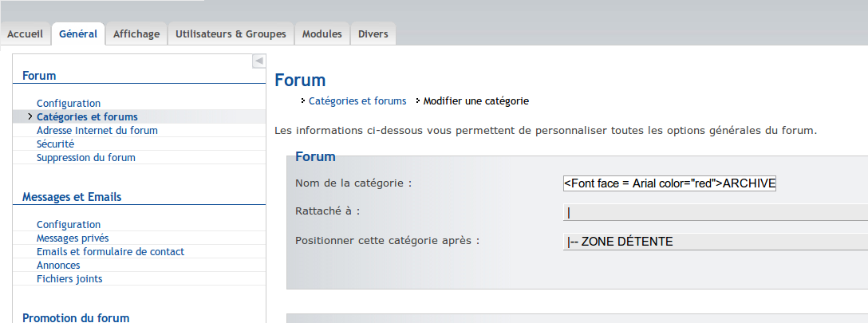Viewport: 868px width, 323px height.
Task: Collapse the sidebar with the arrow icon
Action: 258,61
